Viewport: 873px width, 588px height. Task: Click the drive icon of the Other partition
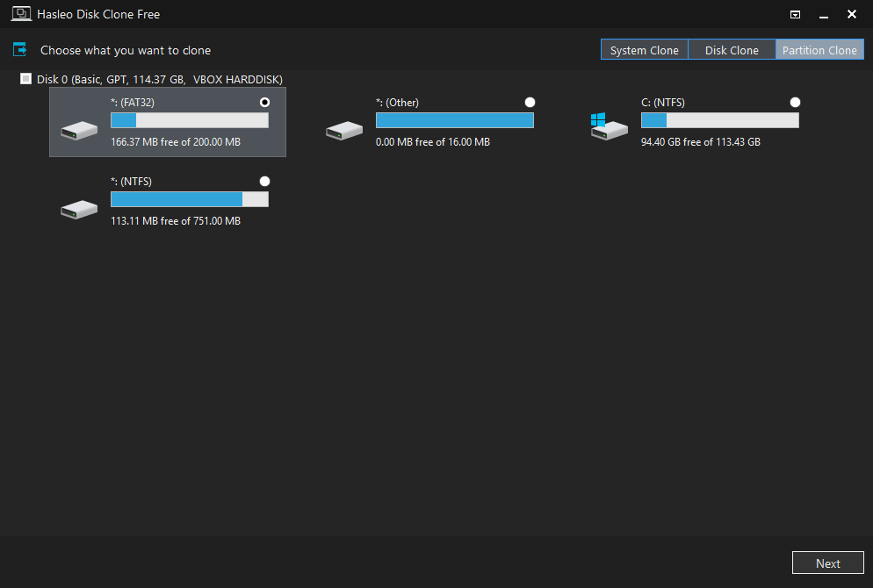tap(344, 131)
